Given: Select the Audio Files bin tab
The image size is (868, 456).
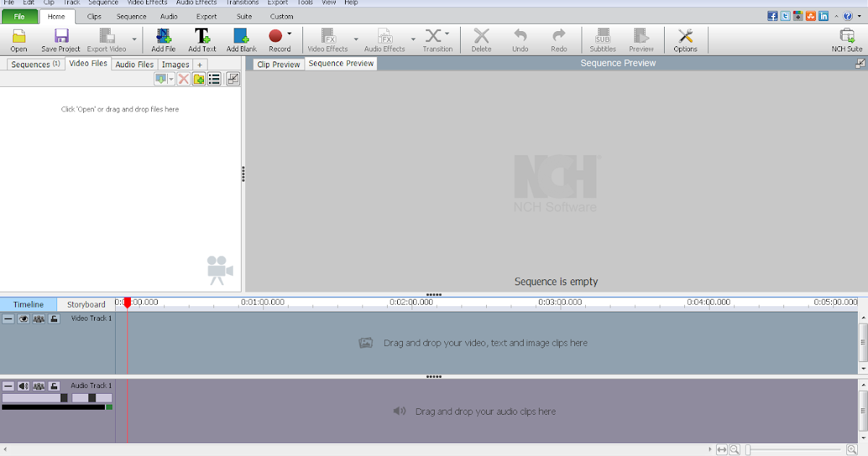Looking at the screenshot, I should tap(135, 64).
